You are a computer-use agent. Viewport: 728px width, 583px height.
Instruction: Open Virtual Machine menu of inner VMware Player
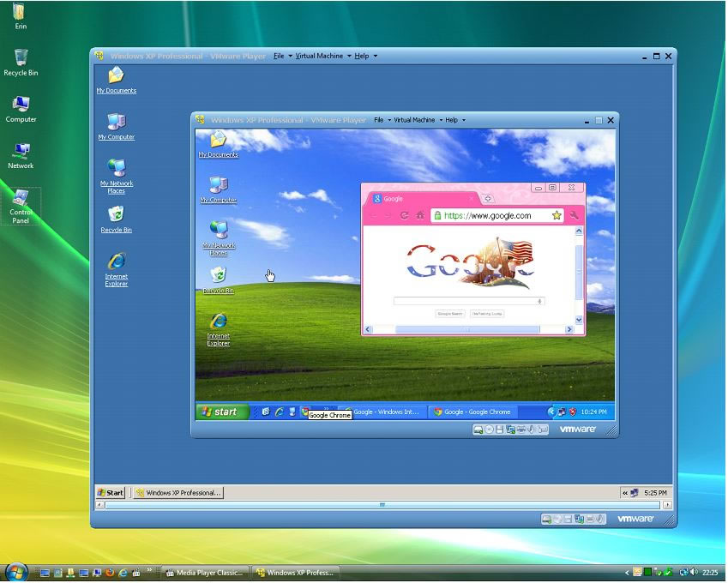coord(418,120)
